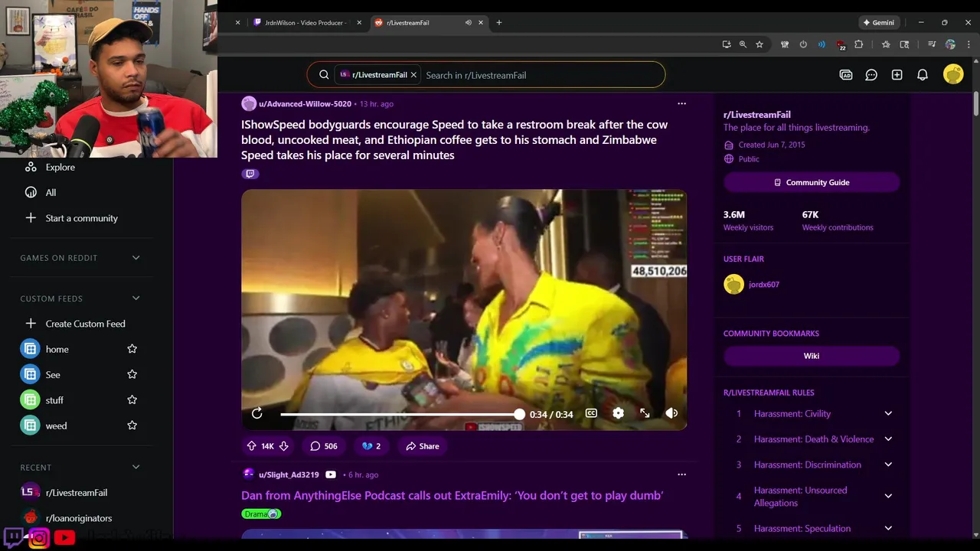Open Reddit advertise icon
Image resolution: width=980 pixels, height=551 pixels.
click(x=846, y=75)
